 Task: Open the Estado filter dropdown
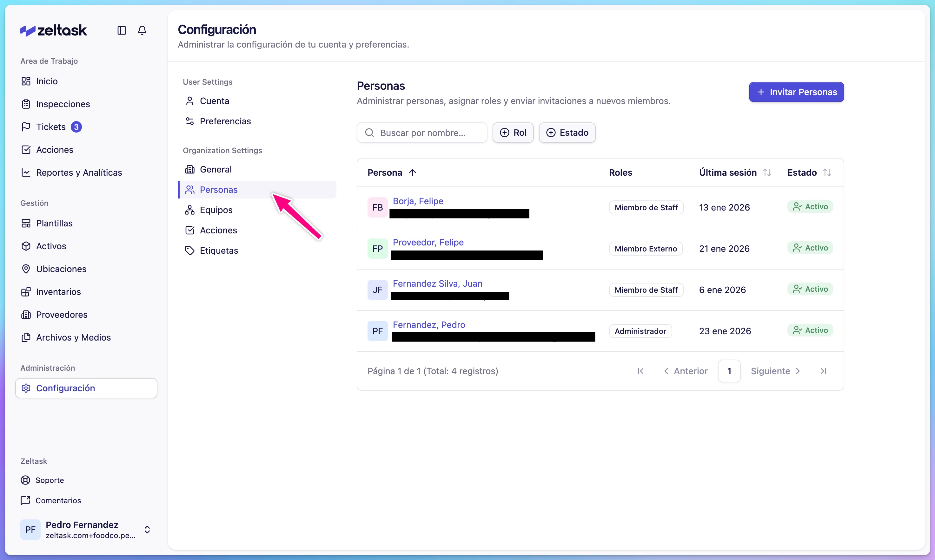(567, 133)
